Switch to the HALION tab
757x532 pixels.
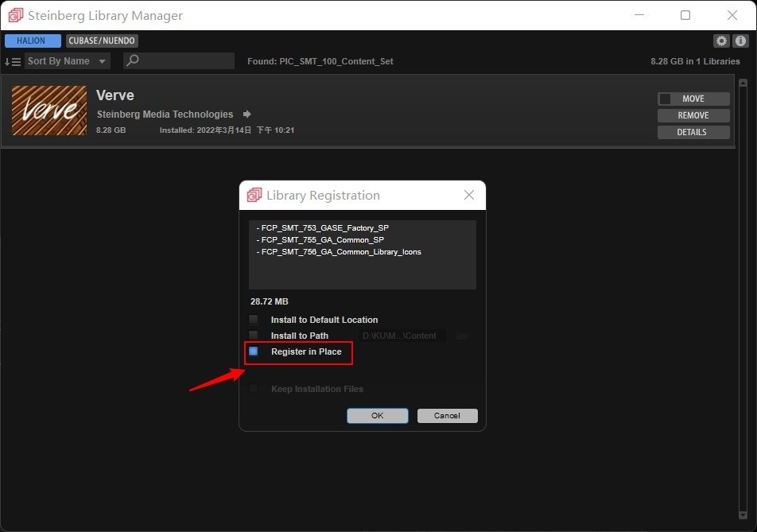point(33,41)
